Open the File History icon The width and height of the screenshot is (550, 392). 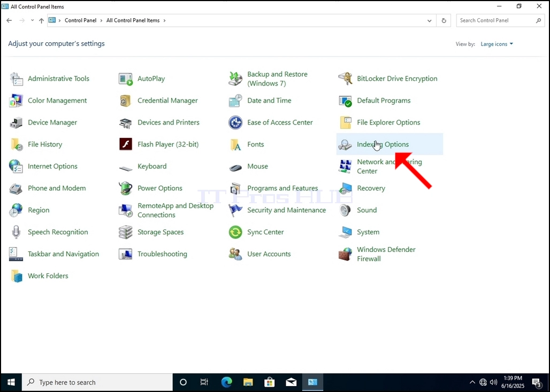pos(16,144)
